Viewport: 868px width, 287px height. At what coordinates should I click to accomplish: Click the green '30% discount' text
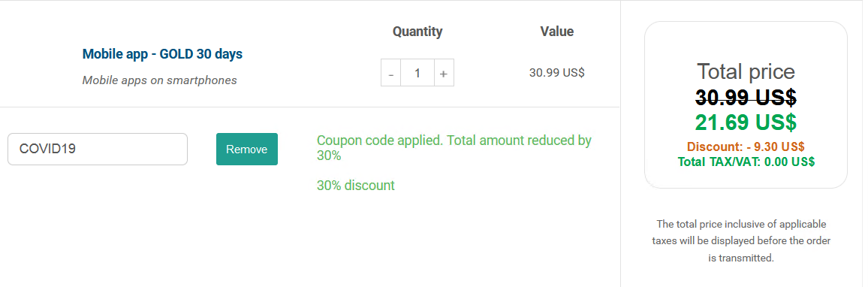point(355,185)
